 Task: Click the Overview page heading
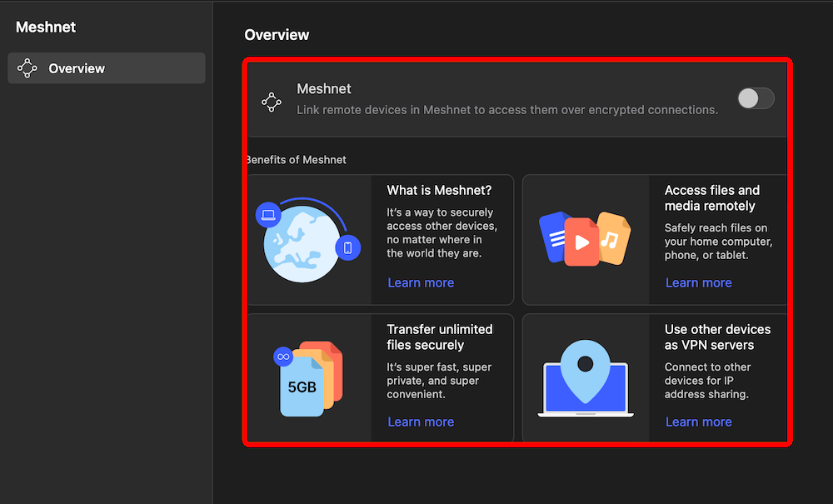click(277, 35)
